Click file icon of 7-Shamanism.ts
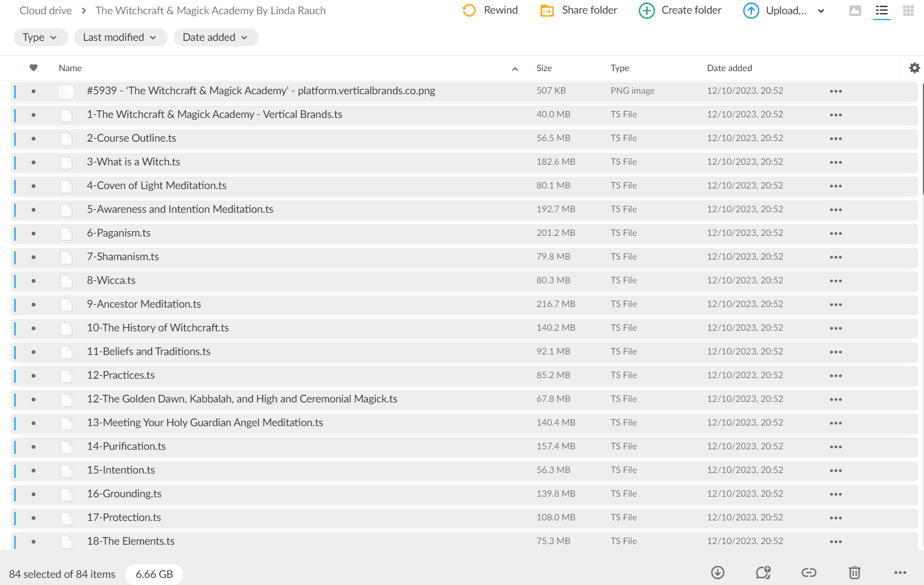Screen dimensions: 924x585 pos(66,257)
